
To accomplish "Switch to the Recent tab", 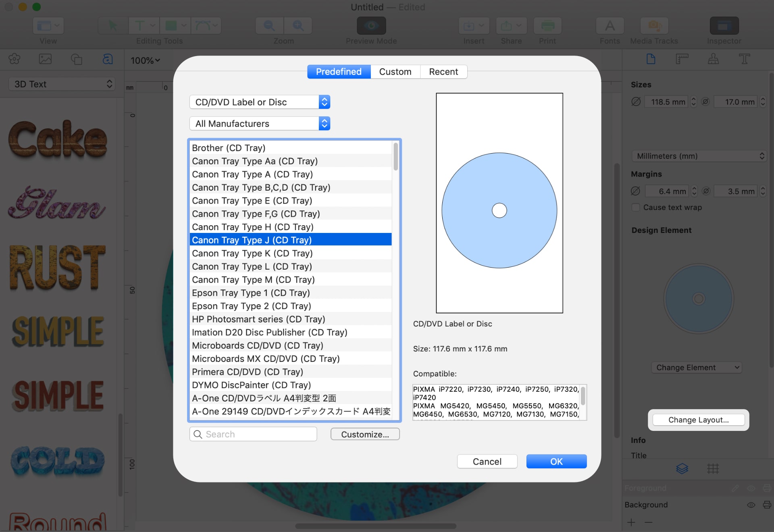I will coord(443,71).
